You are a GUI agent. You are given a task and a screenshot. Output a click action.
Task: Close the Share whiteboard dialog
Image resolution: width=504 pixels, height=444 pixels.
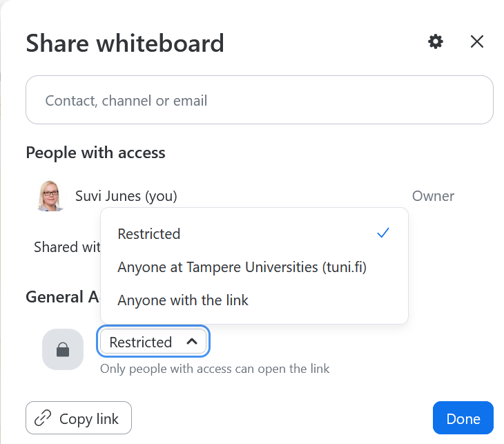pos(477,42)
